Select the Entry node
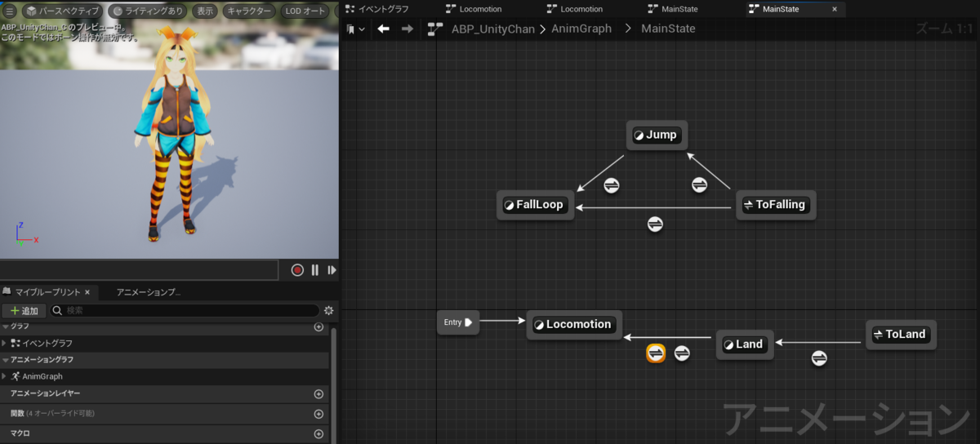Image resolution: width=980 pixels, height=444 pixels. [x=458, y=322]
